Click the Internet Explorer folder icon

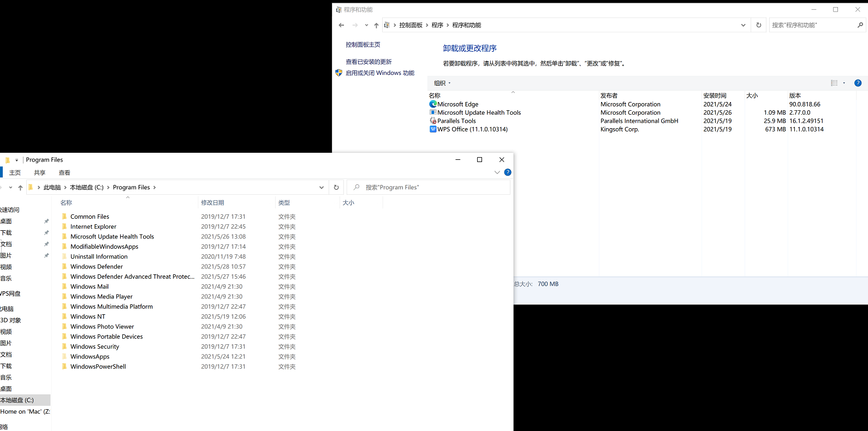click(x=64, y=226)
